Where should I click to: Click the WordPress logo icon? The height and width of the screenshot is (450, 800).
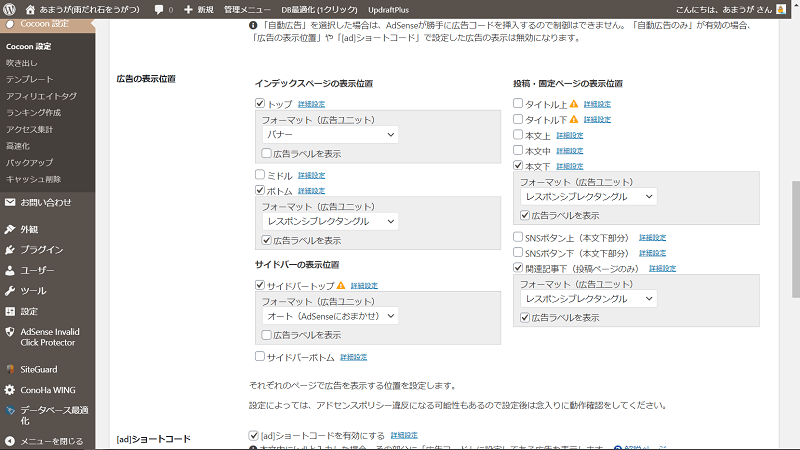click(10, 9)
